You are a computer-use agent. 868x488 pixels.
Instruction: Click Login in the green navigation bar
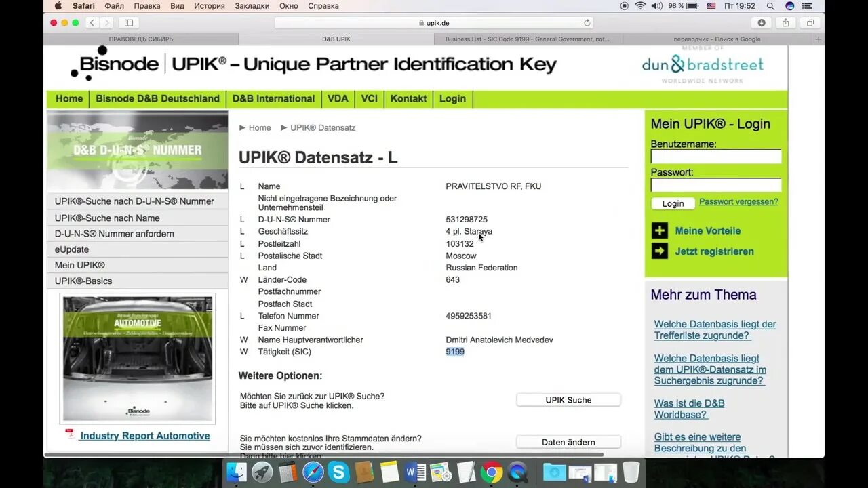coord(452,99)
